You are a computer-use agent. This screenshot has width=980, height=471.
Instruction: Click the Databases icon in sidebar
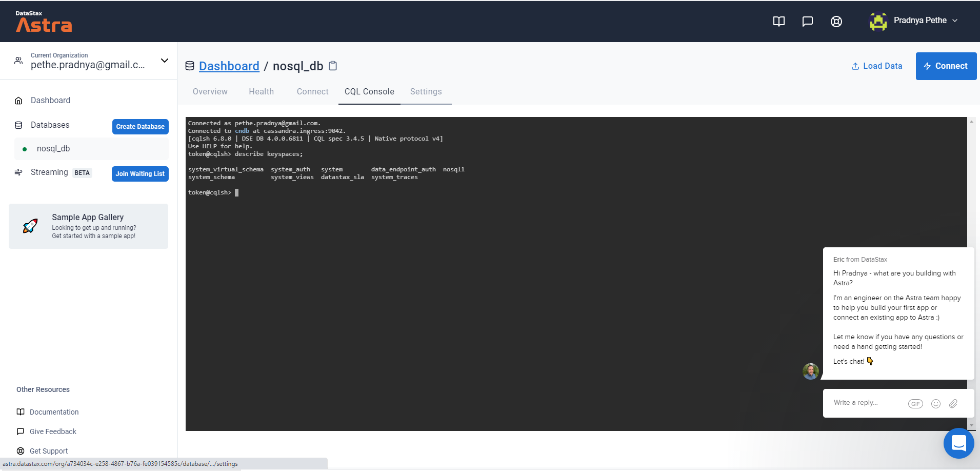click(18, 125)
